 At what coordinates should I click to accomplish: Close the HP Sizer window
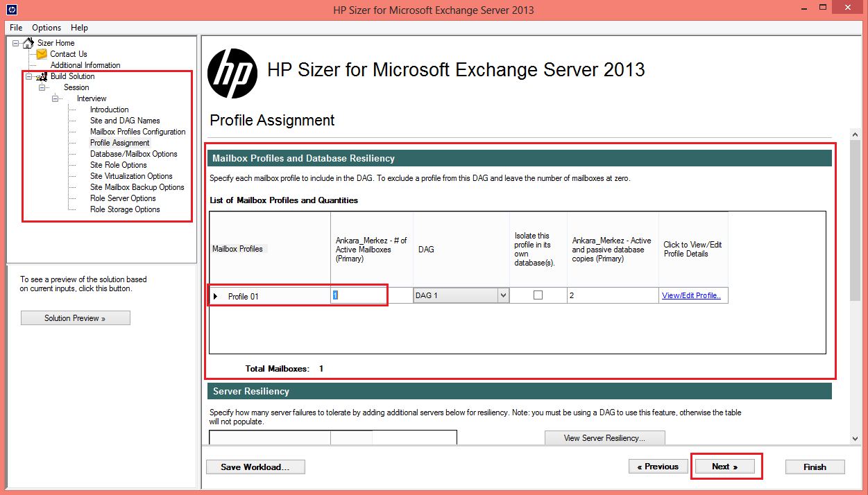848,8
